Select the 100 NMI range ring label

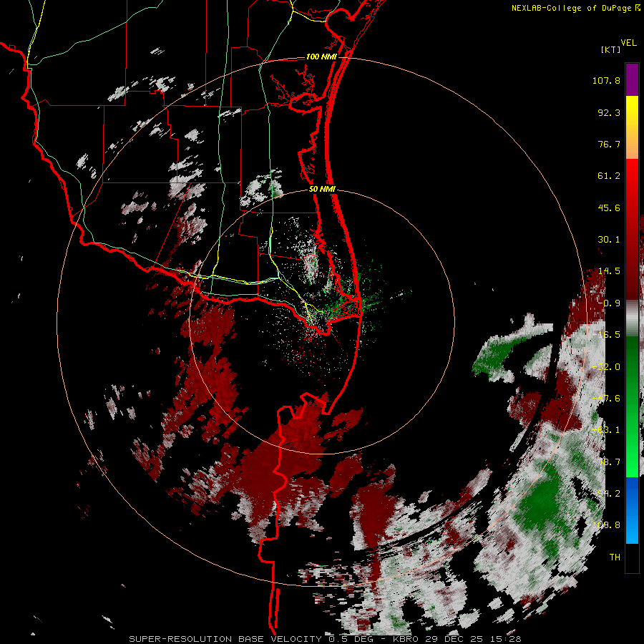click(x=321, y=57)
